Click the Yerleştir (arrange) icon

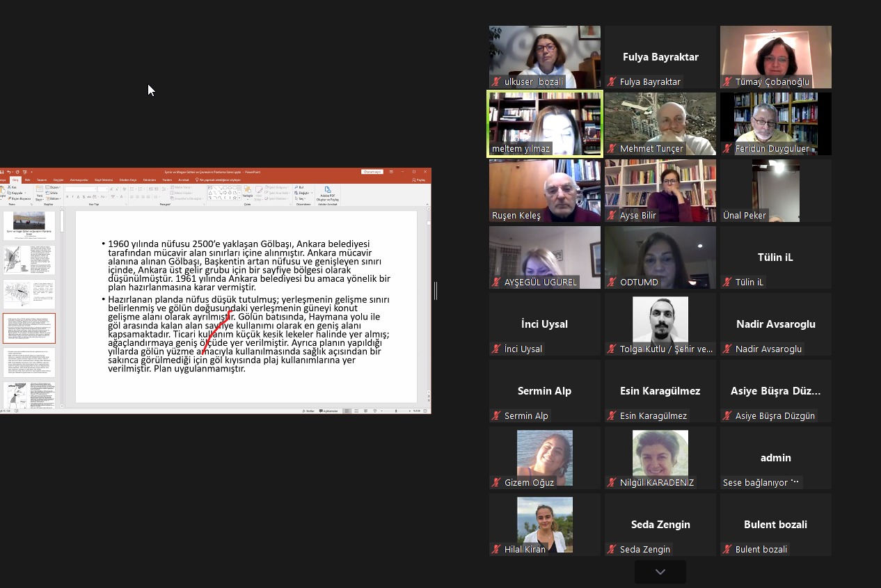pos(247,191)
